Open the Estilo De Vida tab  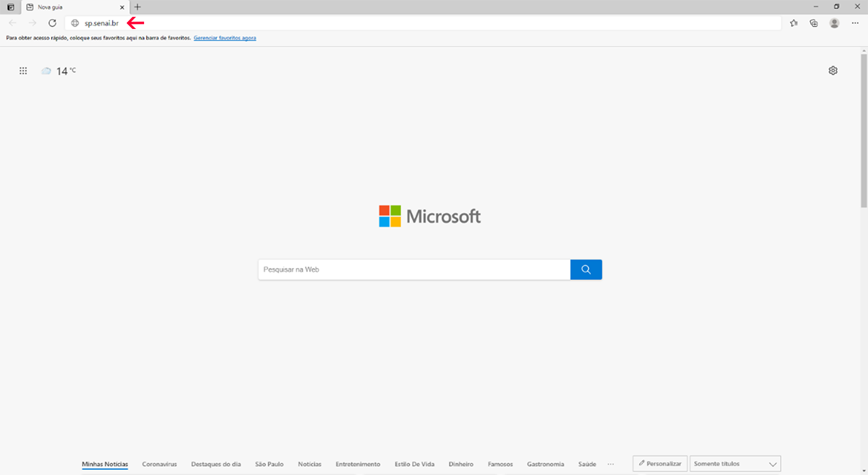tap(414, 464)
